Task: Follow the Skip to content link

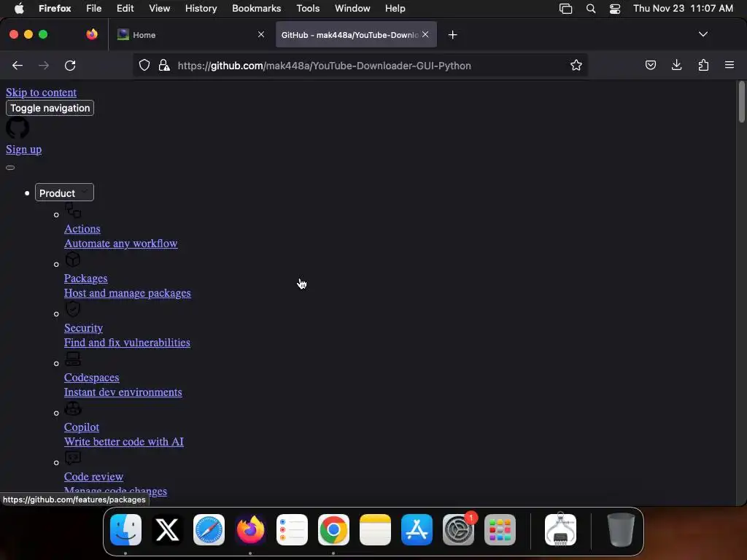Action: pyautogui.click(x=41, y=93)
